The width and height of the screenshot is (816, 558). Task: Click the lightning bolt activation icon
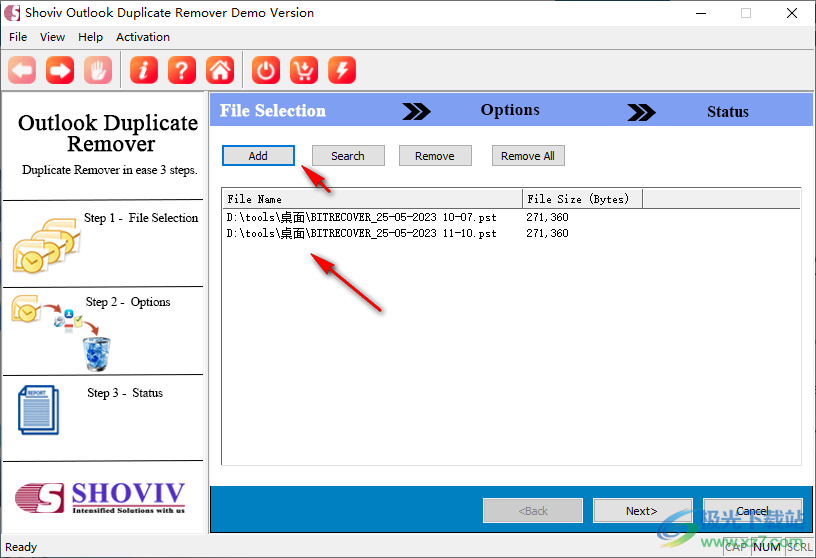pyautogui.click(x=342, y=70)
